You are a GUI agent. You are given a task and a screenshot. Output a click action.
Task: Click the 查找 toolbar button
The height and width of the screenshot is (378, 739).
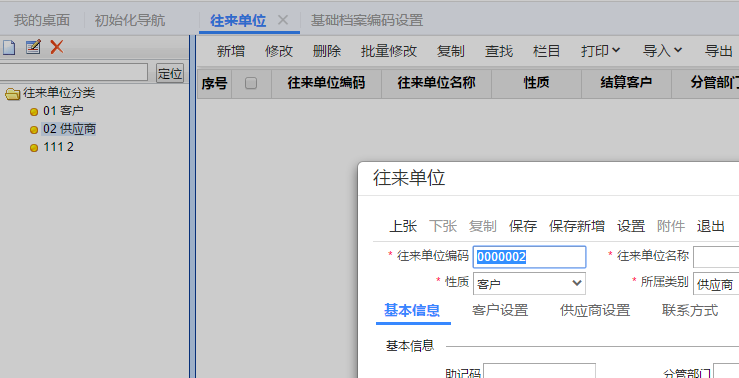499,51
